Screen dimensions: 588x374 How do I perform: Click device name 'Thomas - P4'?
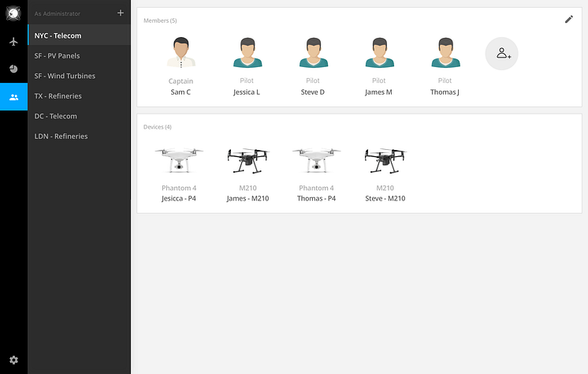pos(317,198)
